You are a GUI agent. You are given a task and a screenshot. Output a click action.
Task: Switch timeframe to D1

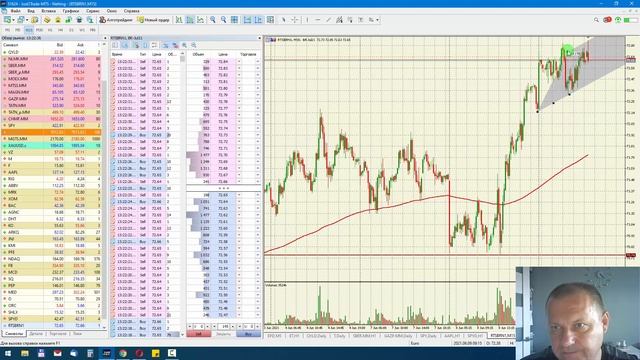click(x=71, y=30)
